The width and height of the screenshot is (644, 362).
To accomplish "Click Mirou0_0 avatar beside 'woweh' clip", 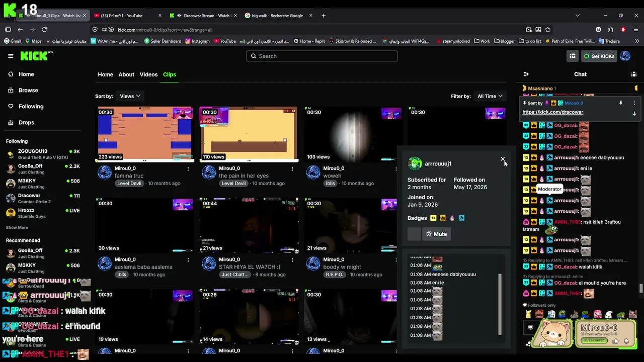I will click(313, 172).
